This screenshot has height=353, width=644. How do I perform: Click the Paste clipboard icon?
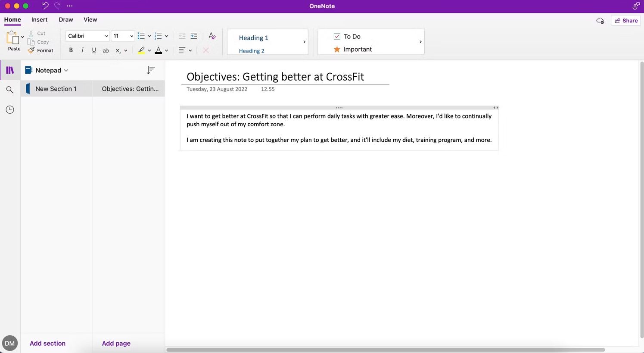(x=12, y=37)
